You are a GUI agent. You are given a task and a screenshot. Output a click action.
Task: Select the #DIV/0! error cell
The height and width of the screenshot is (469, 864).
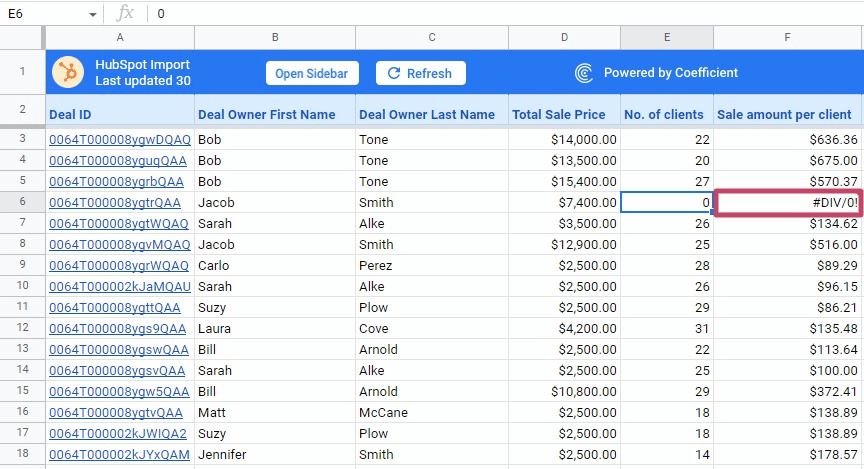[x=788, y=203]
